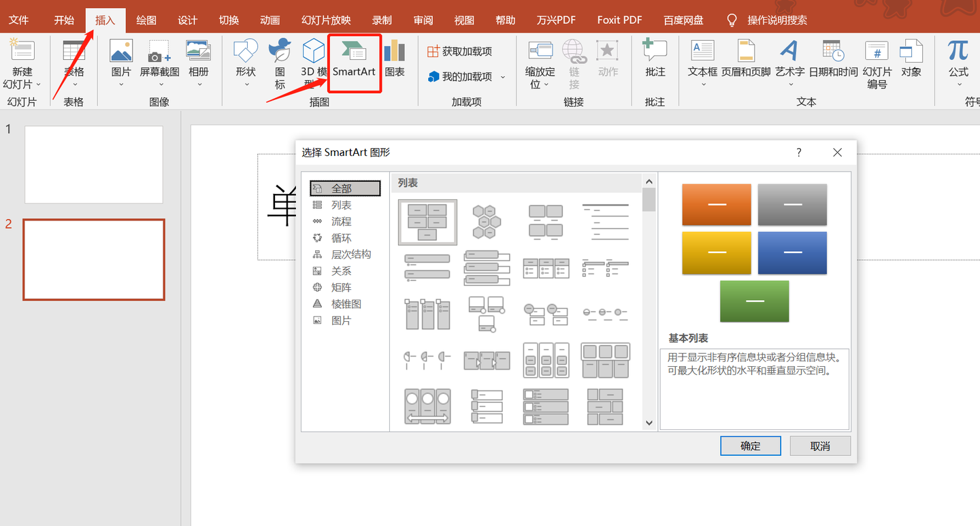Image resolution: width=980 pixels, height=526 pixels.
Task: Open the 形状 dropdown arrow
Action: 246,85
